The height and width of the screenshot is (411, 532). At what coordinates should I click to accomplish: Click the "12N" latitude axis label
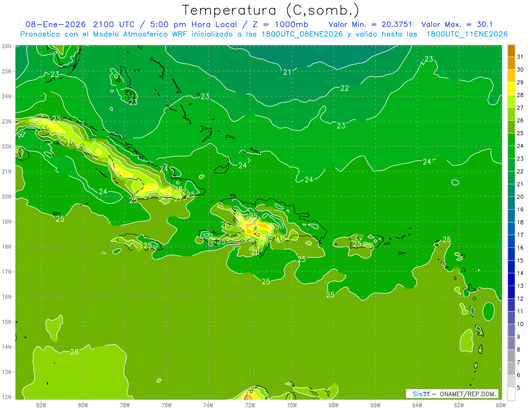[x=7, y=397]
